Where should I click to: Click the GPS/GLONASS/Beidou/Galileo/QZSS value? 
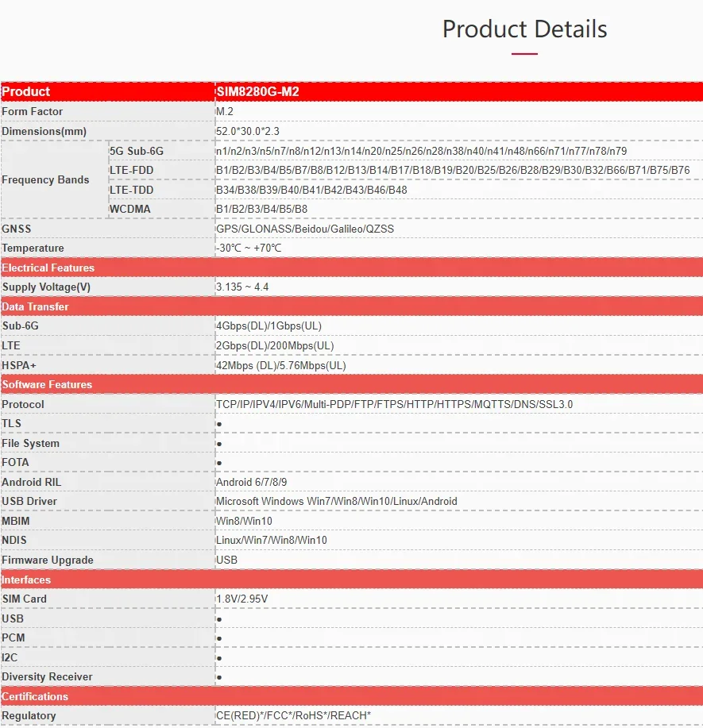click(x=305, y=229)
